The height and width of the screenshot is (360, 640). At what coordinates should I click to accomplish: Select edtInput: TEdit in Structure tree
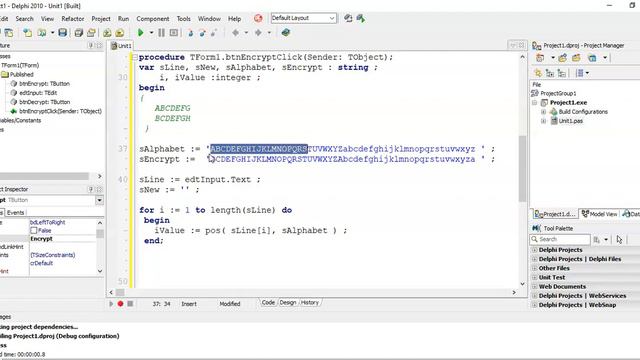34,93
